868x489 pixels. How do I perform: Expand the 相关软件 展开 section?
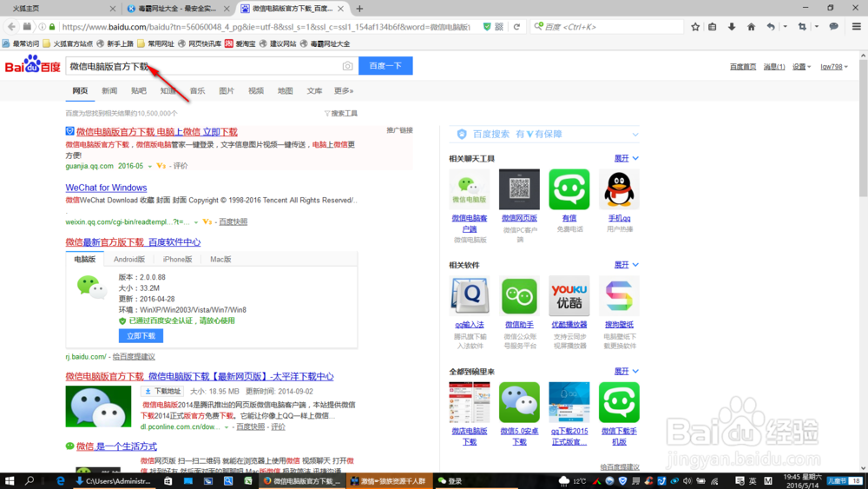coord(626,265)
